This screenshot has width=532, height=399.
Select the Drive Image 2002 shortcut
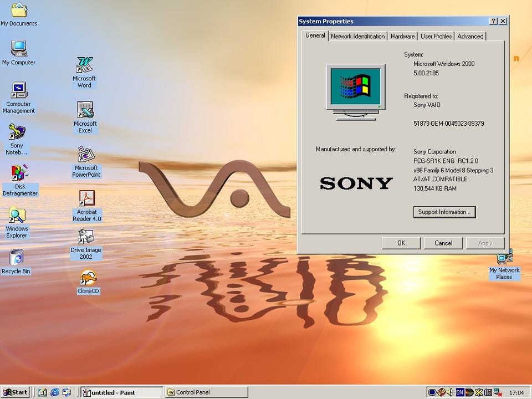[86, 244]
